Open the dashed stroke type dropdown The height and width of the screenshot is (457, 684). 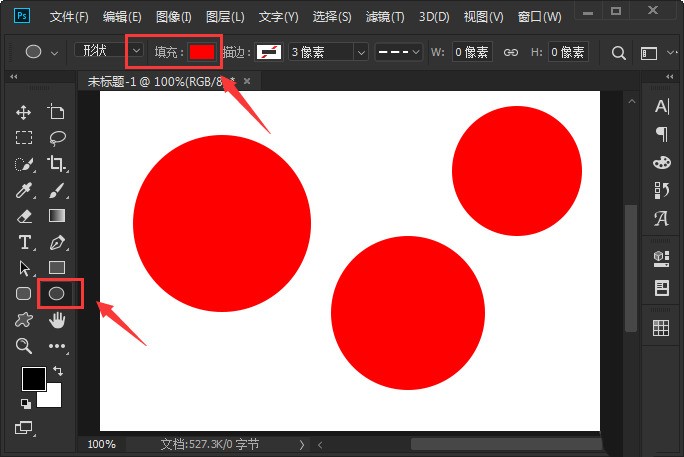click(x=399, y=52)
